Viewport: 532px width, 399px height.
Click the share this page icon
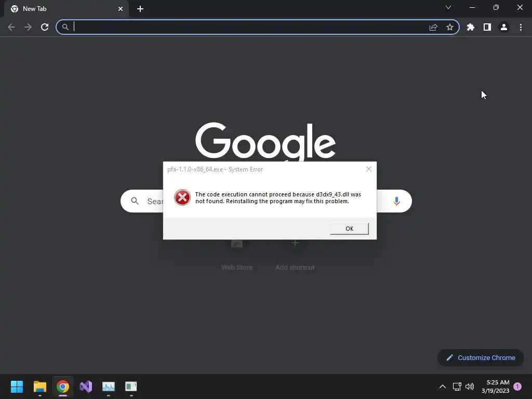pyautogui.click(x=433, y=27)
